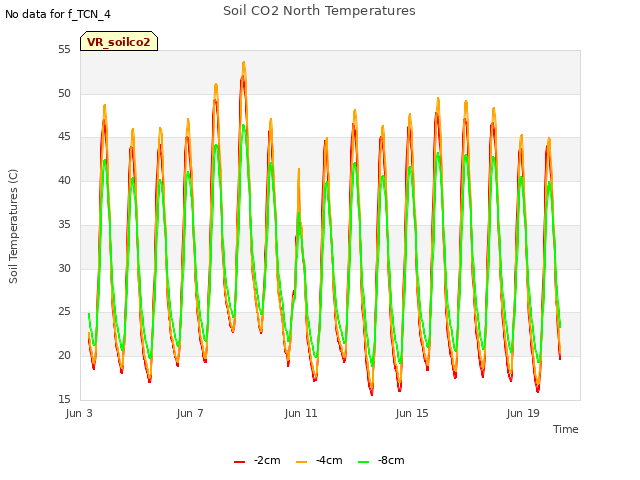This screenshot has height=480, width=640.
Task: Click the orange -4cm legend swatch
Action: point(302,462)
